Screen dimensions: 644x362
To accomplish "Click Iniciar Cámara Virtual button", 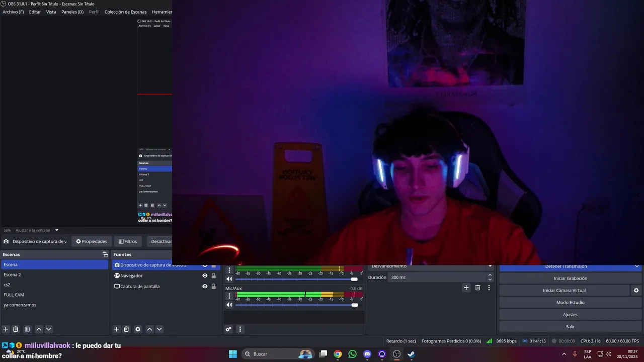I will click(564, 290).
